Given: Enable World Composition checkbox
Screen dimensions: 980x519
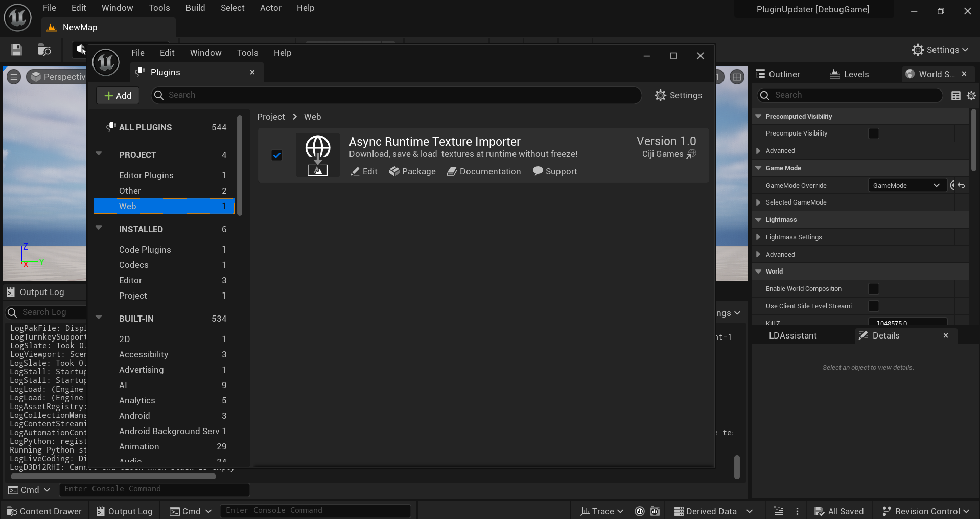Looking at the screenshot, I should 874,289.
